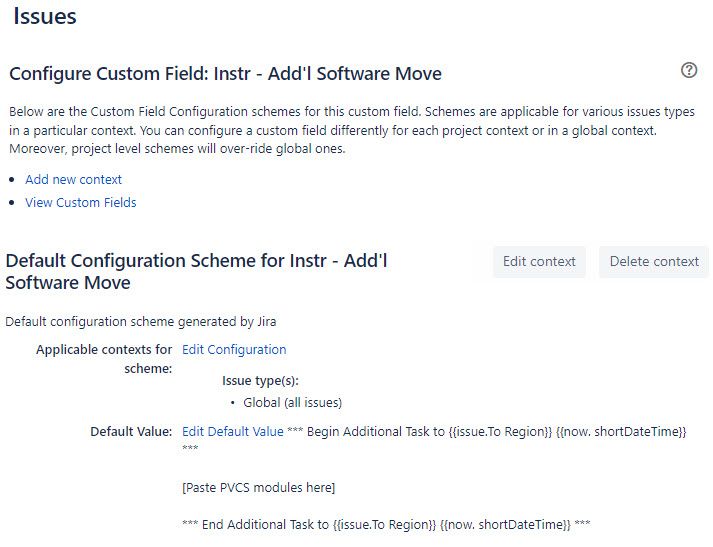Click the Issue type(s) label
713x547 pixels.
[x=260, y=381]
